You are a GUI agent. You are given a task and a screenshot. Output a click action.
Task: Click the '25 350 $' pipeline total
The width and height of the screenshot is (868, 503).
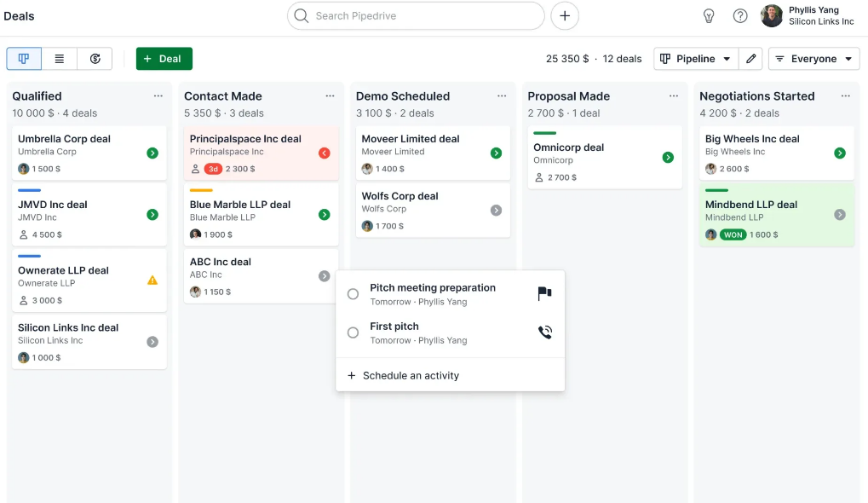click(567, 59)
